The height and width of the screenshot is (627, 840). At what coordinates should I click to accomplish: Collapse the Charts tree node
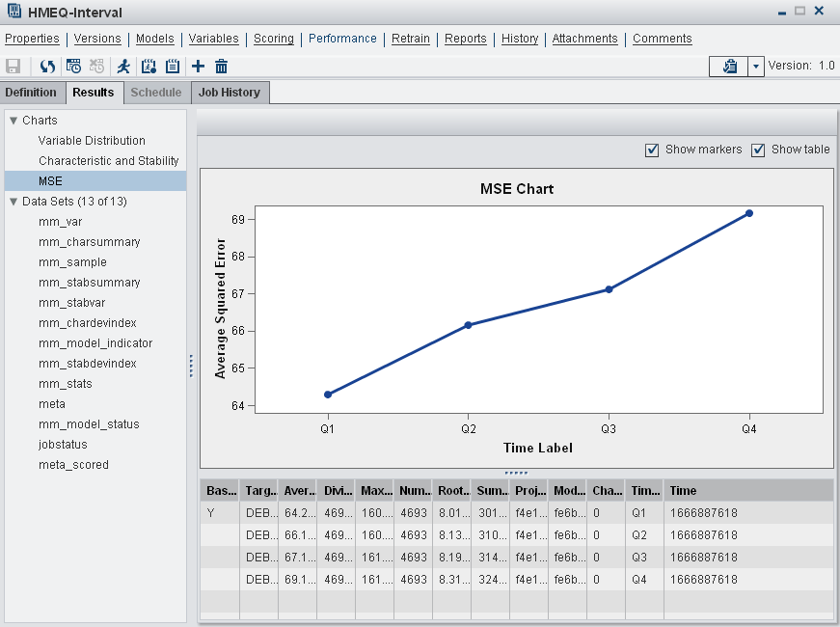[14, 121]
